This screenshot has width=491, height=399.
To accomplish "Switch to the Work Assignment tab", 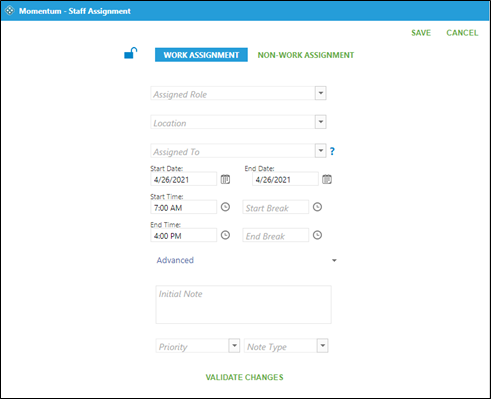I will (201, 55).
